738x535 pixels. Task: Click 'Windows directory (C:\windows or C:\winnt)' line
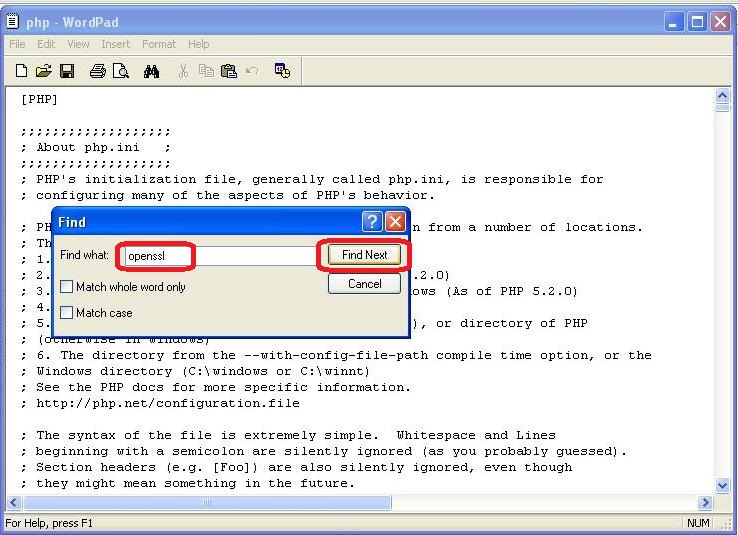pos(195,371)
